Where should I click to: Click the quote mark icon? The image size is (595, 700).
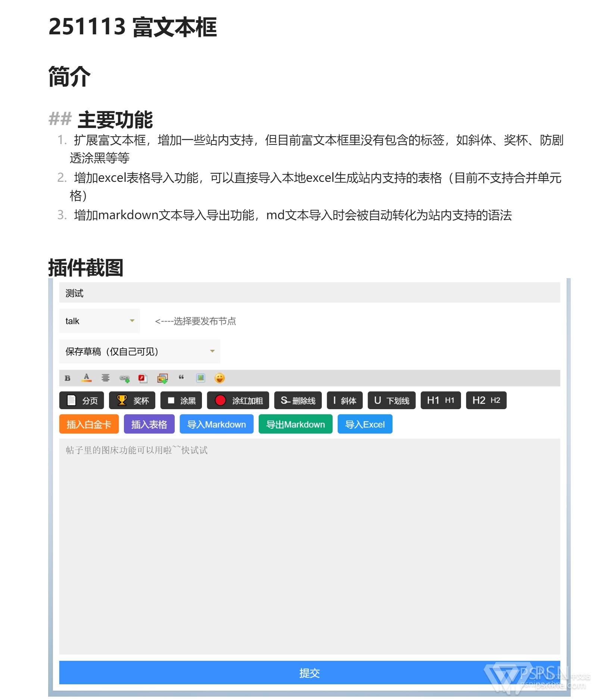[x=181, y=378]
